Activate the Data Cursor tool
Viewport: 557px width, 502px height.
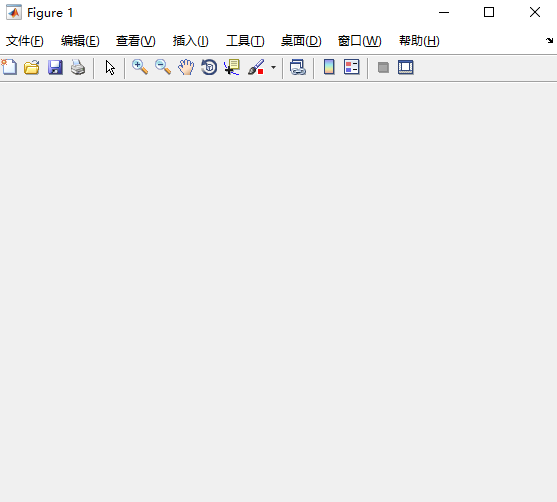click(232, 67)
